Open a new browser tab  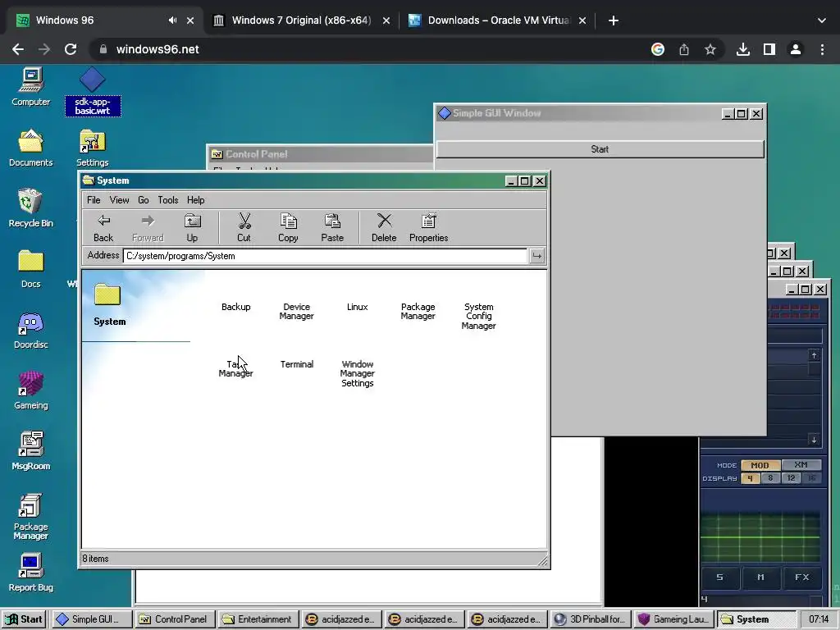coord(614,21)
